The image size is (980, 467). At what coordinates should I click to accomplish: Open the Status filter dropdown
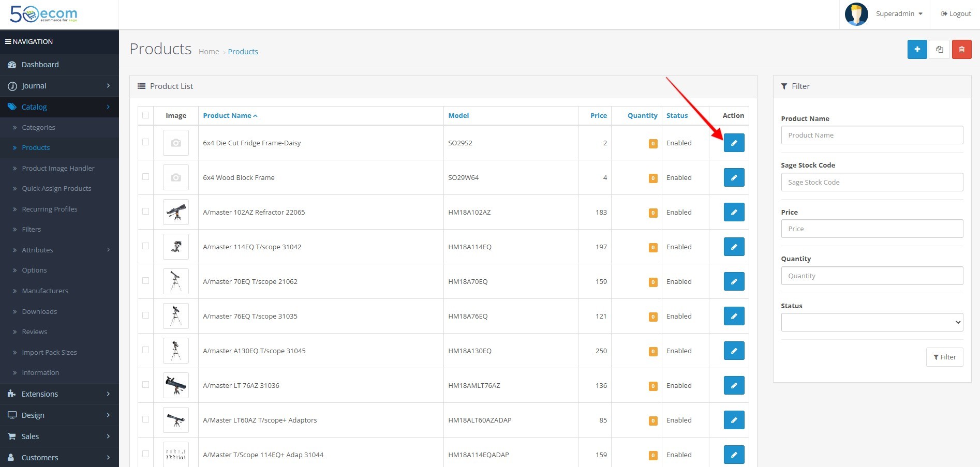[872, 322]
